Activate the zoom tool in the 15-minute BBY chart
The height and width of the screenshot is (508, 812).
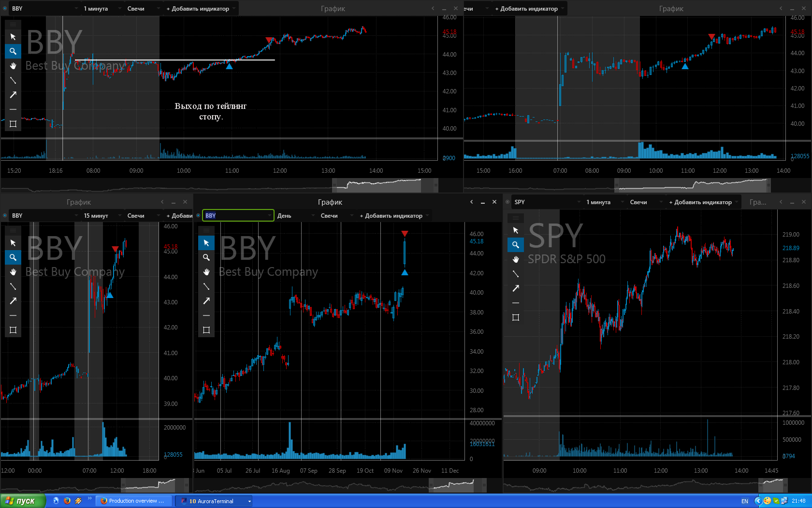pos(13,257)
